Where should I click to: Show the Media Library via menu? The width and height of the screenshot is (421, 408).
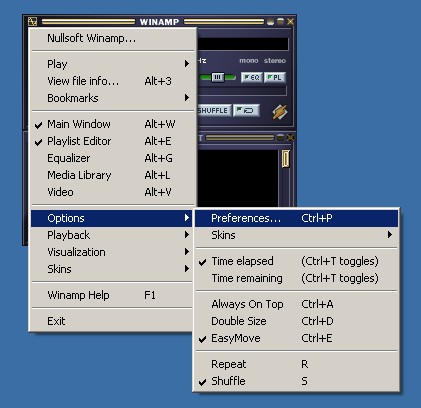coord(112,175)
